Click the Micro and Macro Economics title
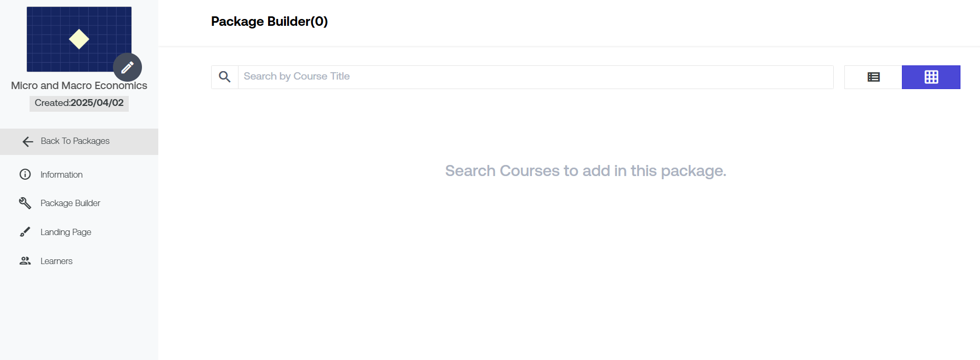The image size is (980, 360). coord(79,85)
